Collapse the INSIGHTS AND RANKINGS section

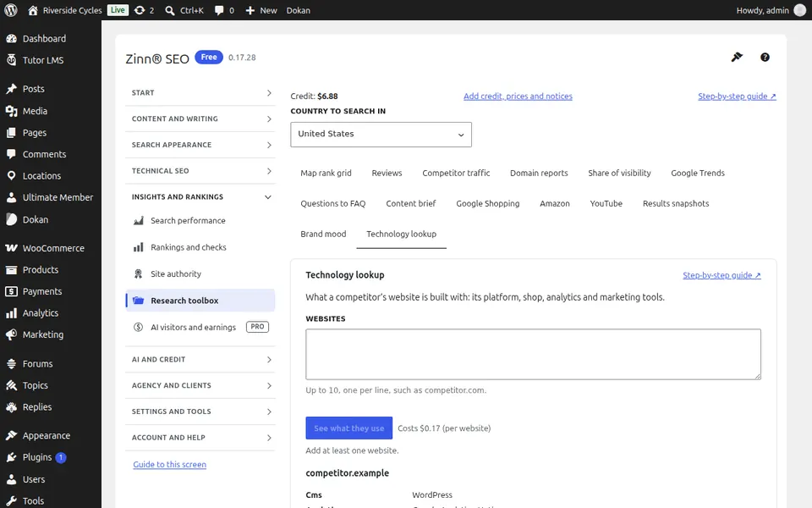200,197
